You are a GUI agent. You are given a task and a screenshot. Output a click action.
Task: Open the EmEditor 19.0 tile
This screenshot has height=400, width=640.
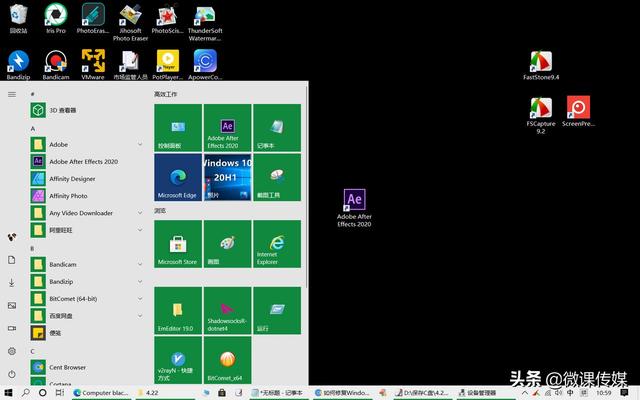tap(178, 310)
